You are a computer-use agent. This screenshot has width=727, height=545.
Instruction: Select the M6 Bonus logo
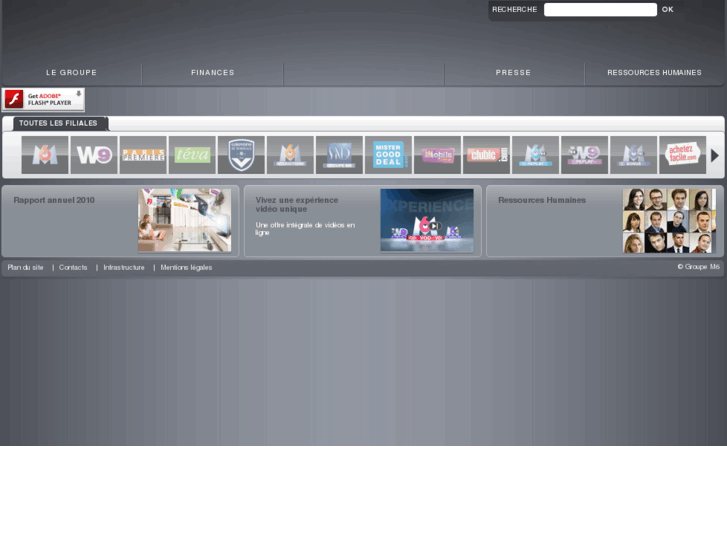[634, 155]
